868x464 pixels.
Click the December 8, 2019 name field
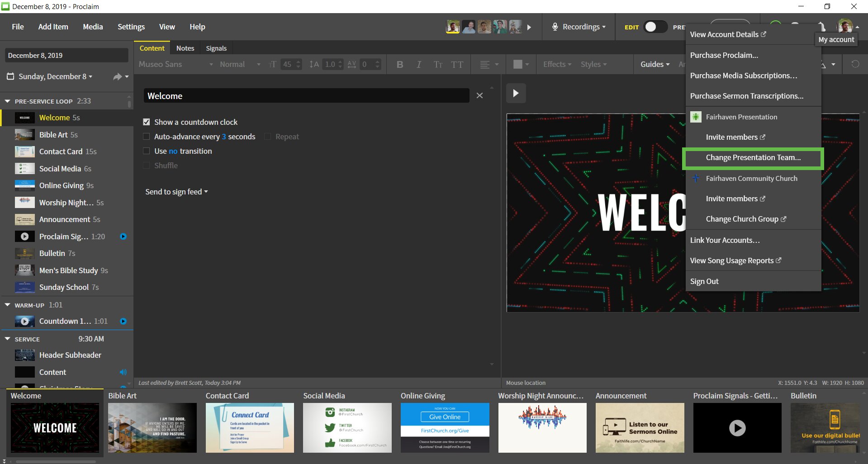click(x=66, y=55)
